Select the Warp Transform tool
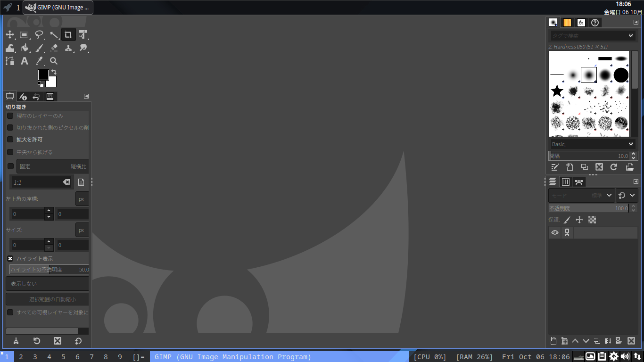 click(10, 48)
